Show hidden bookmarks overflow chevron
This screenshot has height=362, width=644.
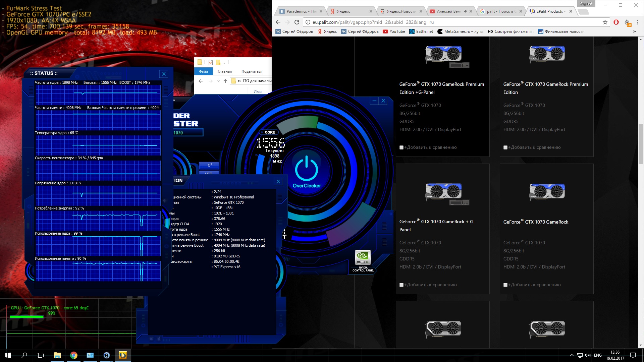[634, 32]
